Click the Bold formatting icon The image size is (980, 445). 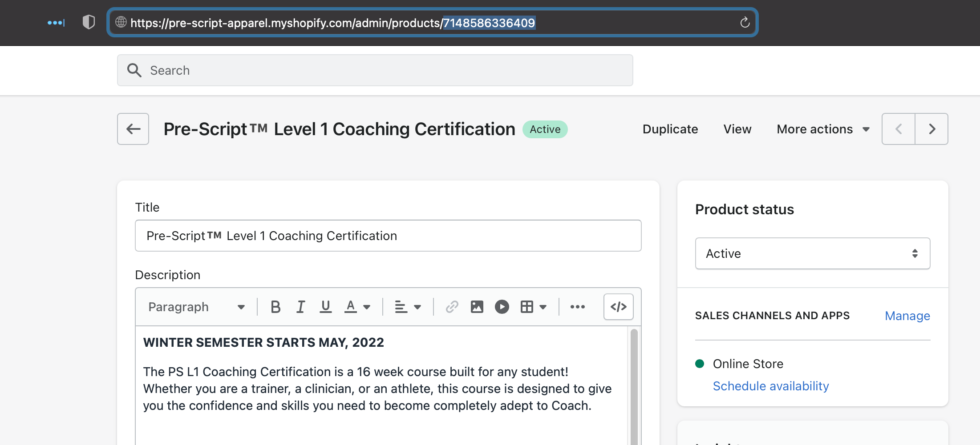[x=275, y=307]
